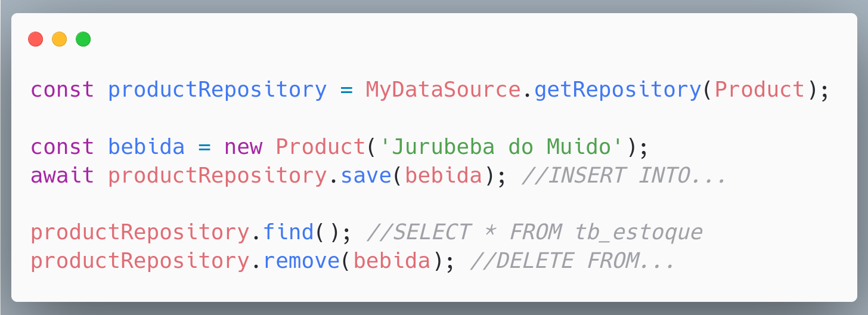Click bebida argument inside the save call

[444, 175]
